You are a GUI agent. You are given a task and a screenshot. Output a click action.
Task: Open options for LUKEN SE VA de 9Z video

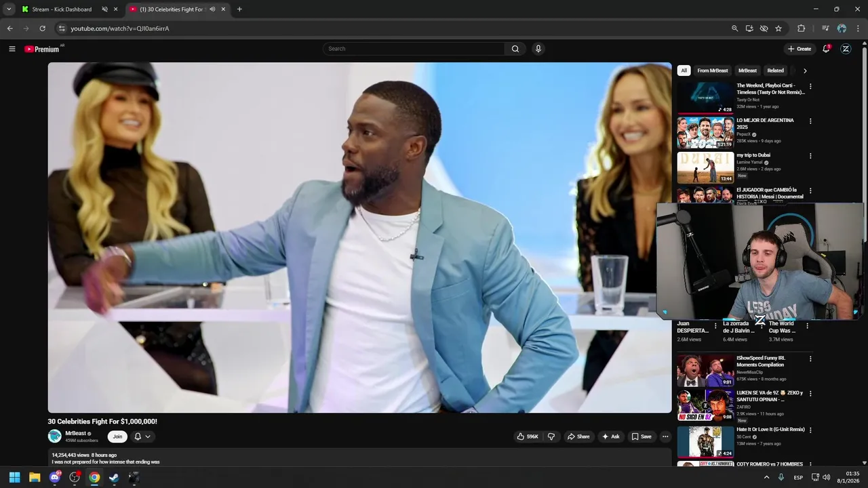click(810, 394)
